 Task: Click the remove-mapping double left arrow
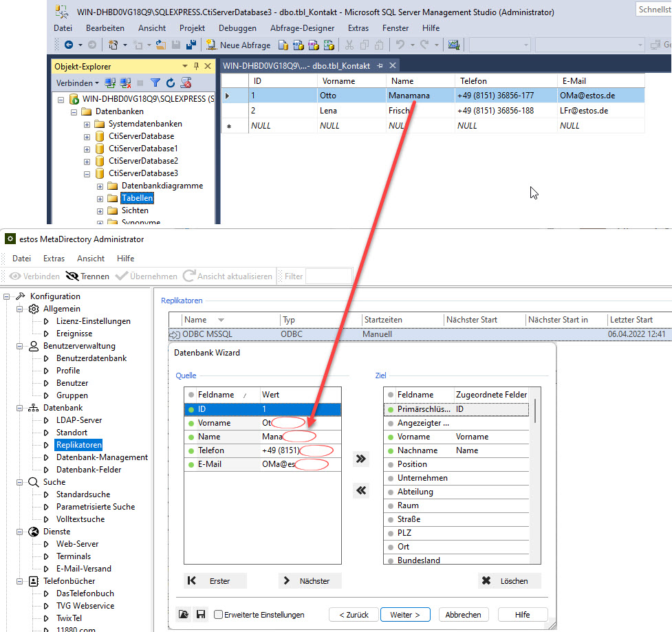(361, 490)
